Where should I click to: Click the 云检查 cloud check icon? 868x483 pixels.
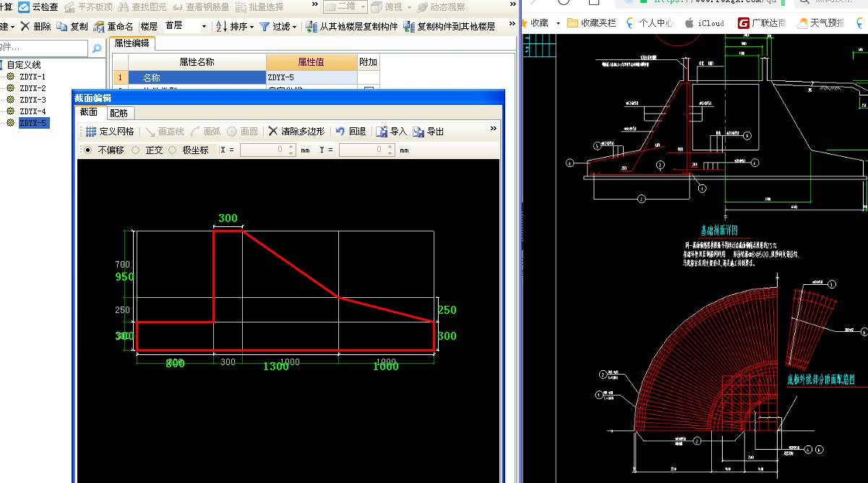coord(24,7)
